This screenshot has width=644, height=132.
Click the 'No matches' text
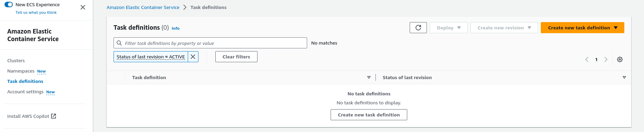(324, 43)
